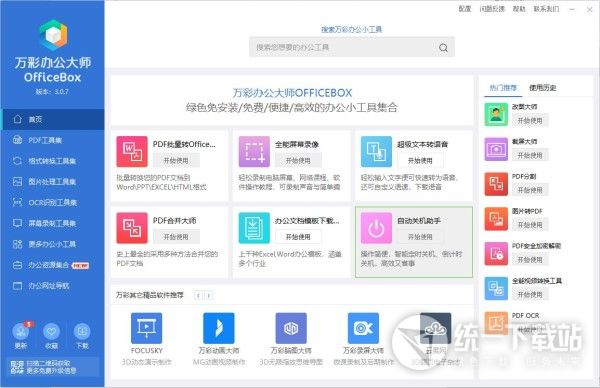Click 开始使用 under PDF批量转Office
The width and height of the screenshot is (600, 388).
coord(176,161)
